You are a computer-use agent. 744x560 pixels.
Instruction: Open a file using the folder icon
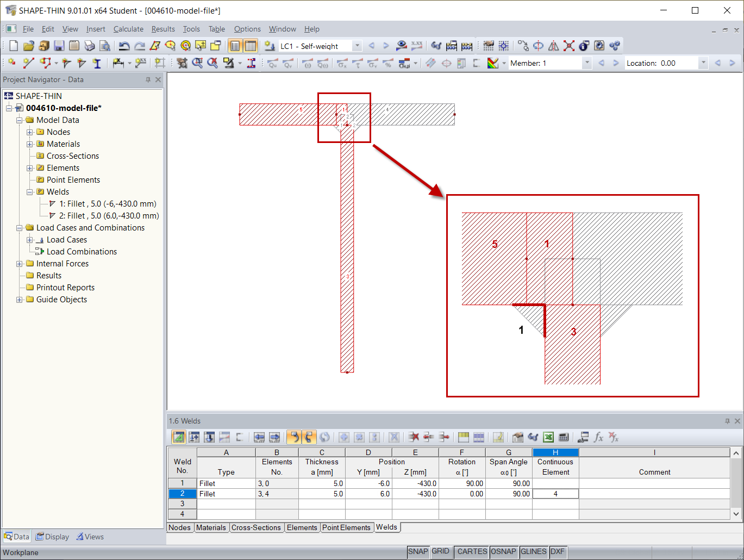tap(29, 46)
